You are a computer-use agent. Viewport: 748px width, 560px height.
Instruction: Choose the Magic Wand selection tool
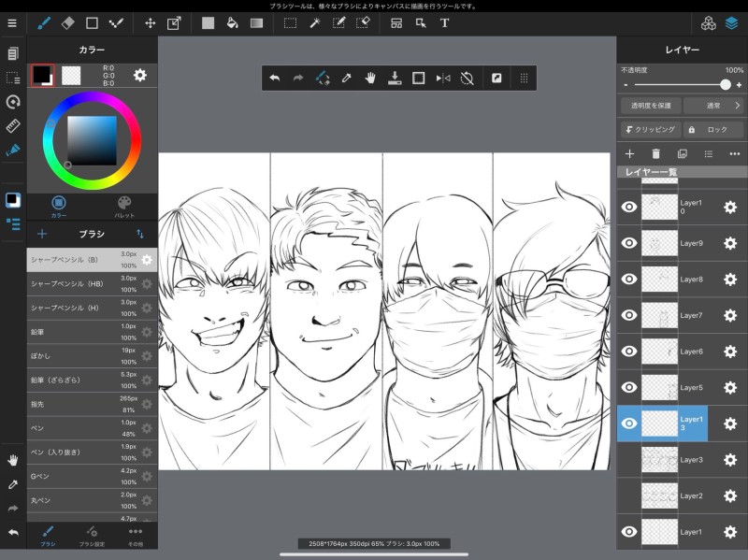315,22
